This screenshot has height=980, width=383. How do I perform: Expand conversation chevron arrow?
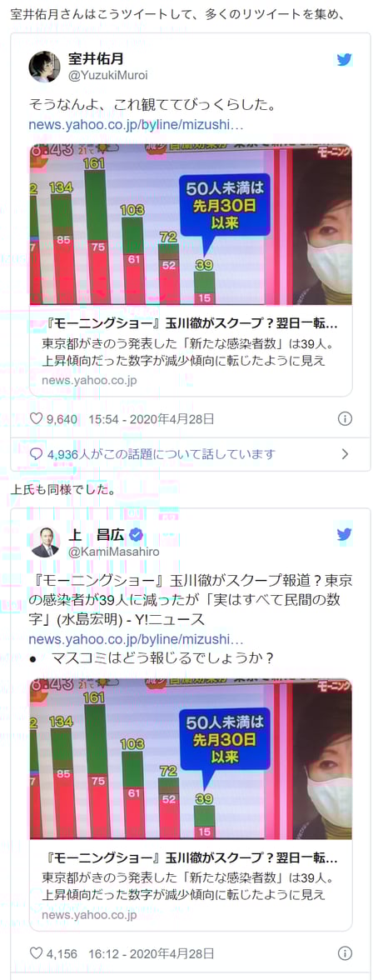click(x=344, y=453)
